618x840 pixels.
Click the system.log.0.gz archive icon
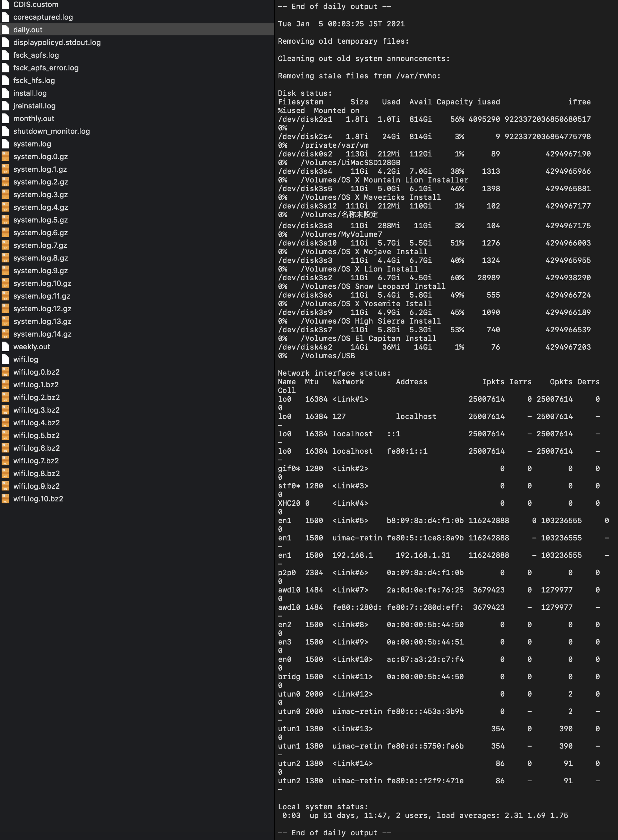pyautogui.click(x=5, y=156)
